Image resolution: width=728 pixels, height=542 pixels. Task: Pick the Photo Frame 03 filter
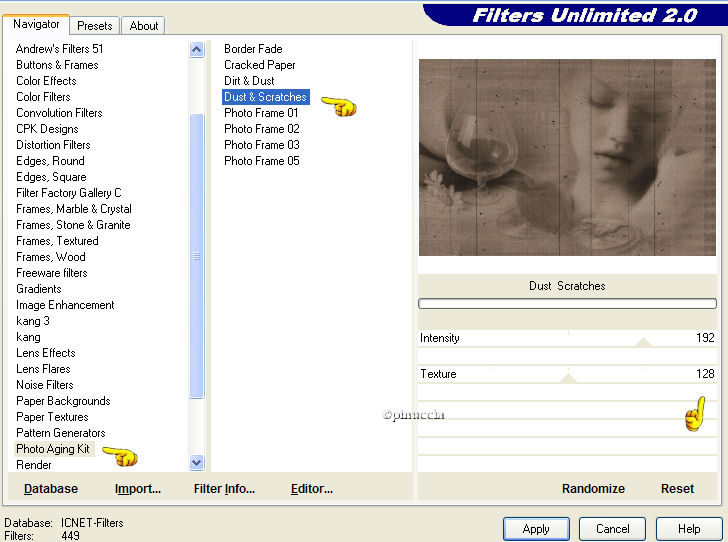pos(261,145)
